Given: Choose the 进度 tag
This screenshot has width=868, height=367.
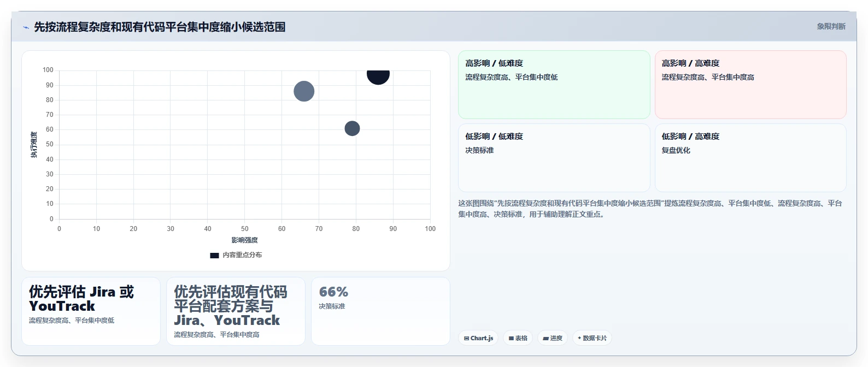Looking at the screenshot, I should point(553,338).
